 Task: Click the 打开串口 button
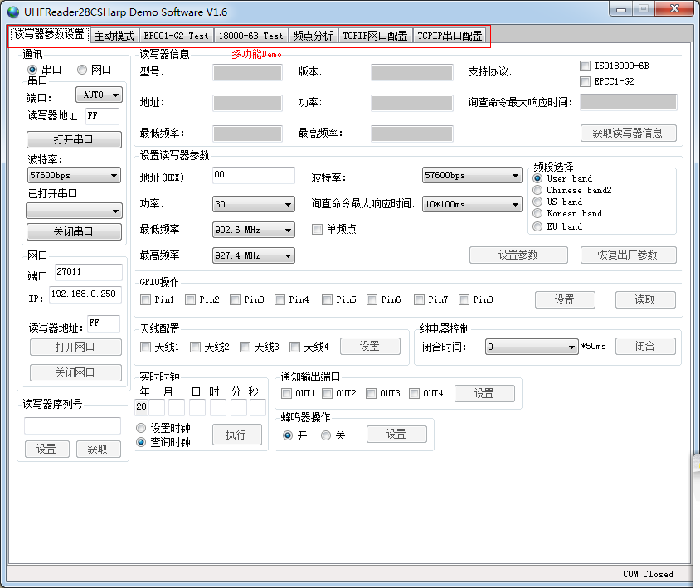[74, 139]
